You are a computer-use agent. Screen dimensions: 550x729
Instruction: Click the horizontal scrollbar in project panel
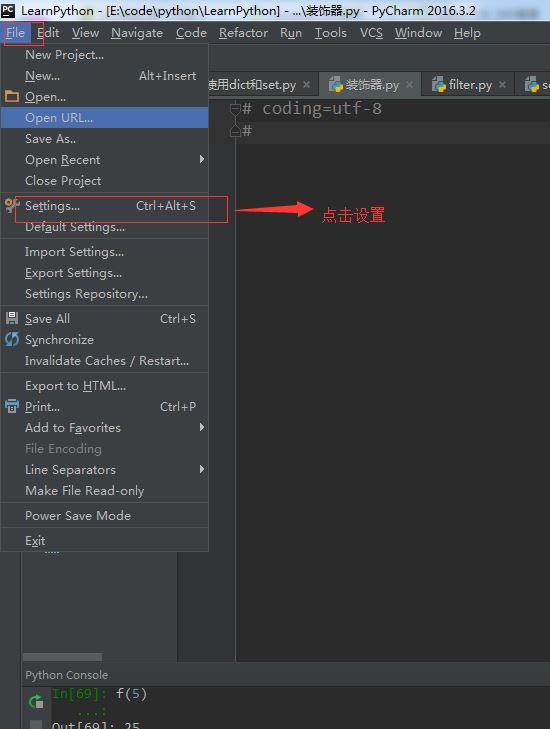(x=62, y=657)
